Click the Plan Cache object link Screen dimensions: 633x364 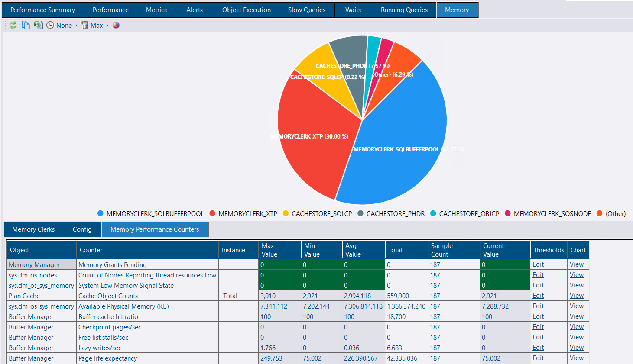tap(24, 296)
